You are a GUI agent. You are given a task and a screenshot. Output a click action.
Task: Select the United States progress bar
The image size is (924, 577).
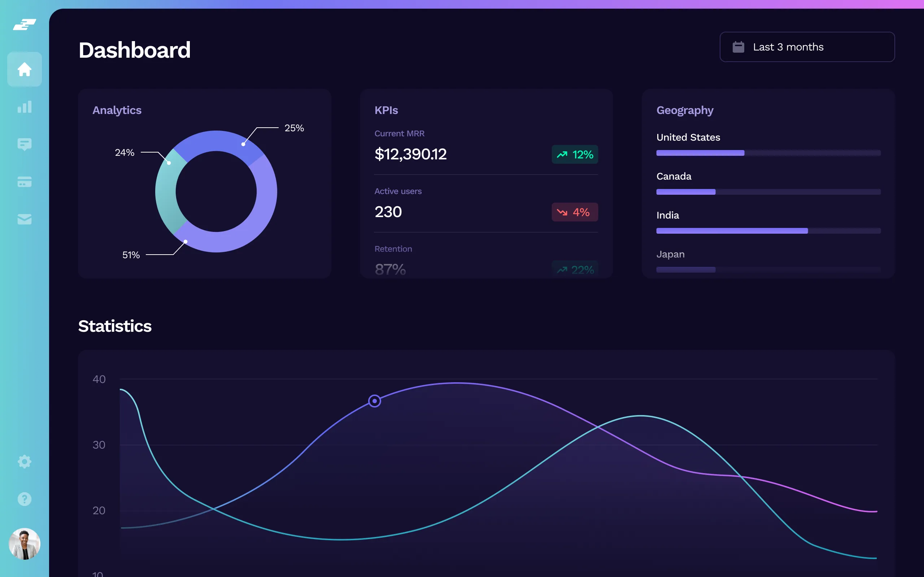pyautogui.click(x=768, y=153)
